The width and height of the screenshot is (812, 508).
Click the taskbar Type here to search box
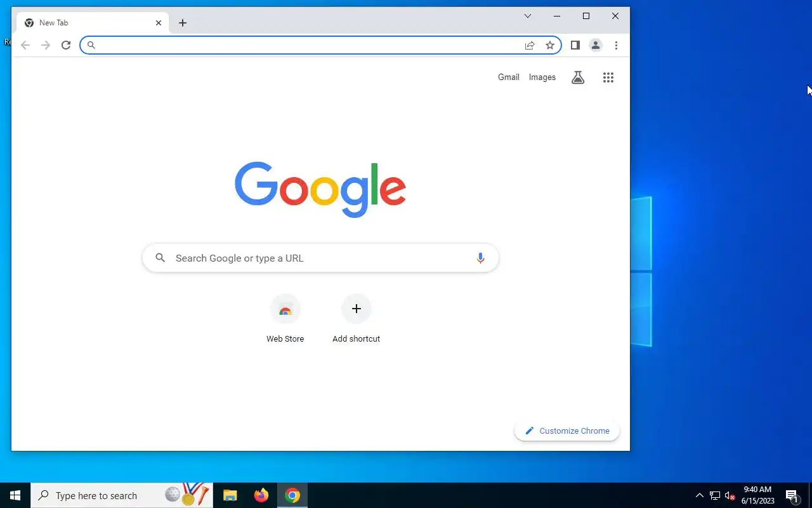point(122,495)
